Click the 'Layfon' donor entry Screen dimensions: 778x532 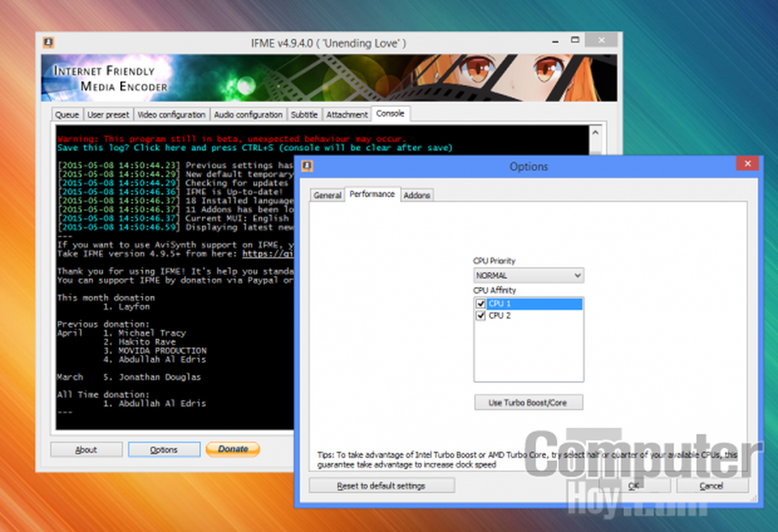point(134,307)
